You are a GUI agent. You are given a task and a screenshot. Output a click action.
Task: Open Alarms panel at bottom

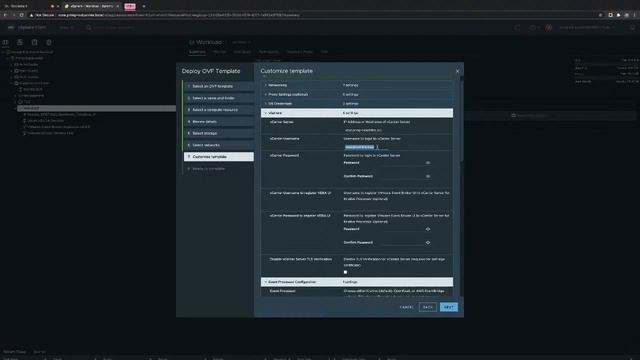pyautogui.click(x=40, y=352)
